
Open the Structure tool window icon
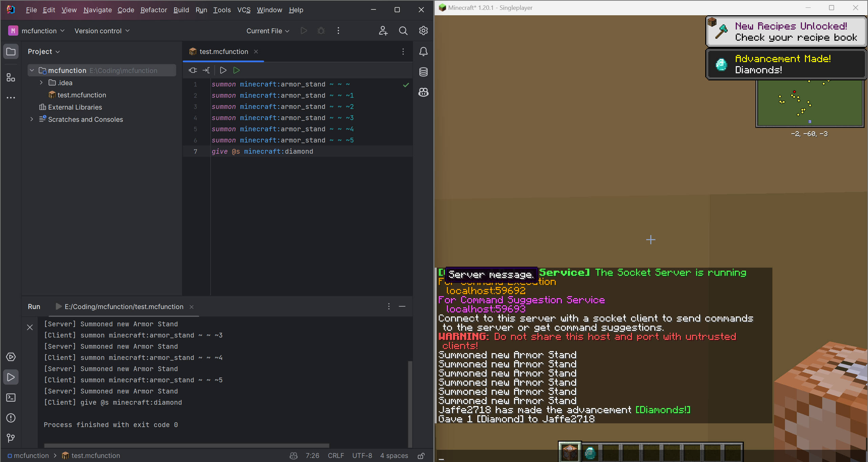coord(11,77)
